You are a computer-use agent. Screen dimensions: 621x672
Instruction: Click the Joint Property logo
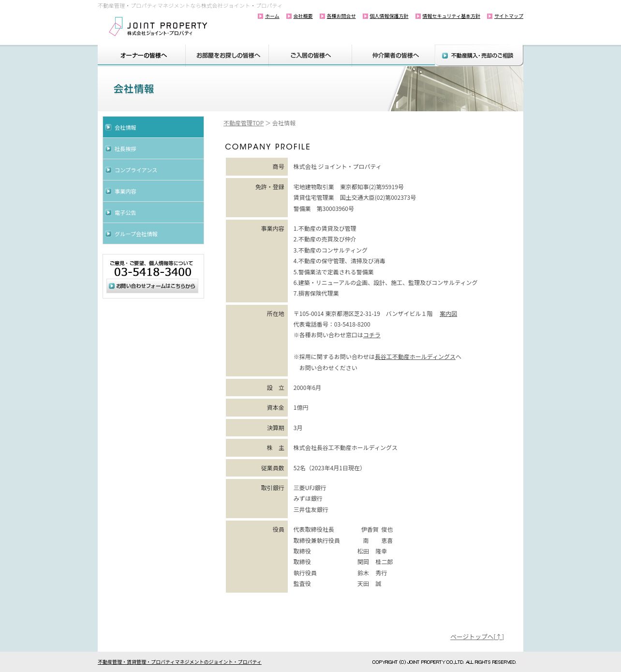click(x=158, y=27)
